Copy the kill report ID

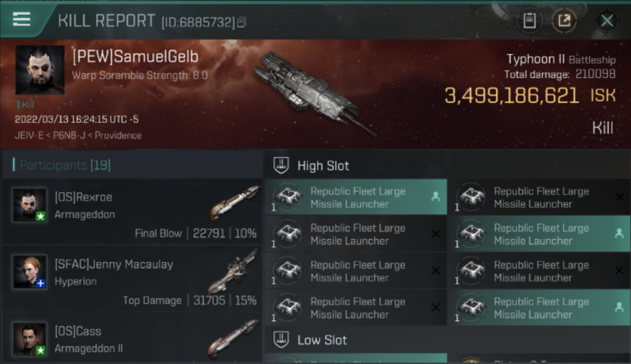click(242, 22)
